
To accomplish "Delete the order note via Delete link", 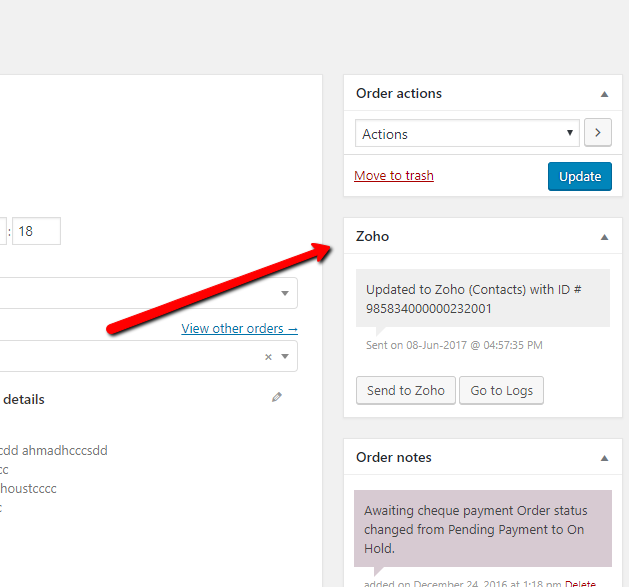I will (x=580, y=584).
